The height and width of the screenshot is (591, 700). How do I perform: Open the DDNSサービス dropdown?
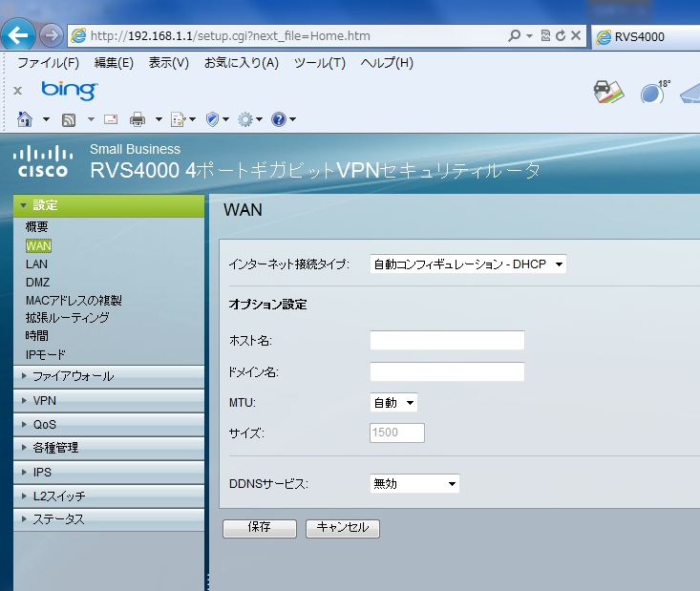pyautogui.click(x=414, y=484)
